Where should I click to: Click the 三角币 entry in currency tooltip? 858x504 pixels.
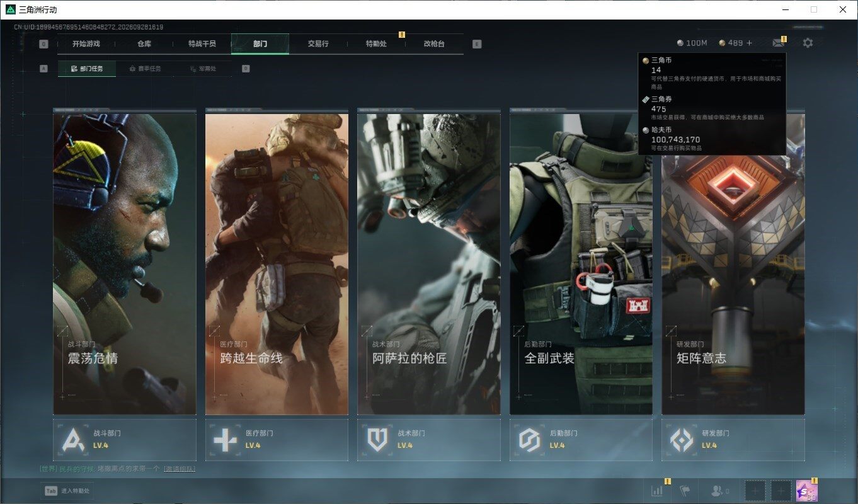[x=712, y=74]
